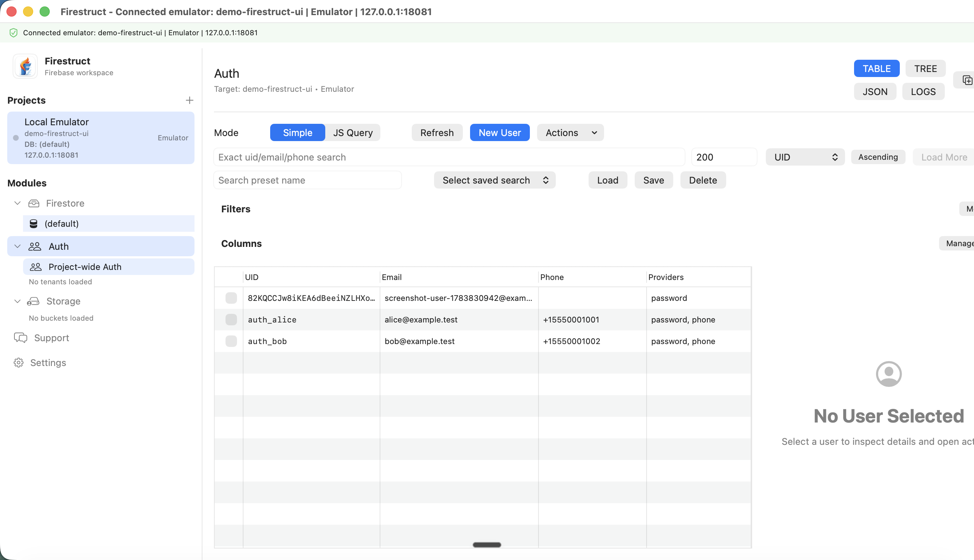Click the Project-wide Auth people icon
The height and width of the screenshot is (560, 974).
click(x=36, y=267)
